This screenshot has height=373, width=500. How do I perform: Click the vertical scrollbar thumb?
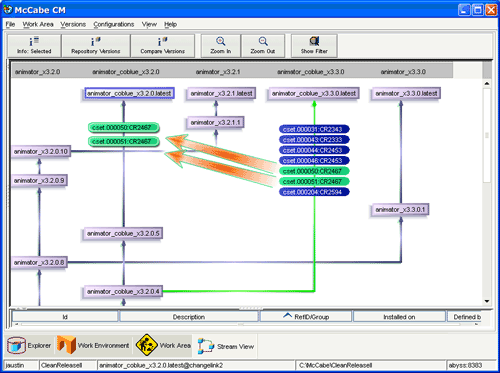(487, 135)
